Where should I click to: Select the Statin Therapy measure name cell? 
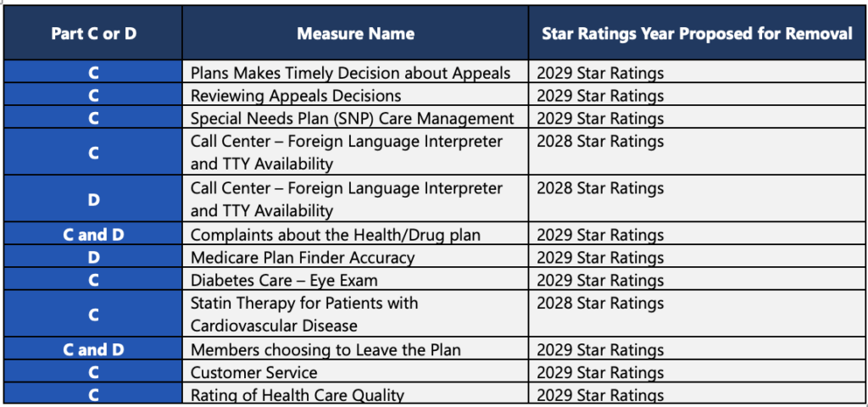pos(304,314)
